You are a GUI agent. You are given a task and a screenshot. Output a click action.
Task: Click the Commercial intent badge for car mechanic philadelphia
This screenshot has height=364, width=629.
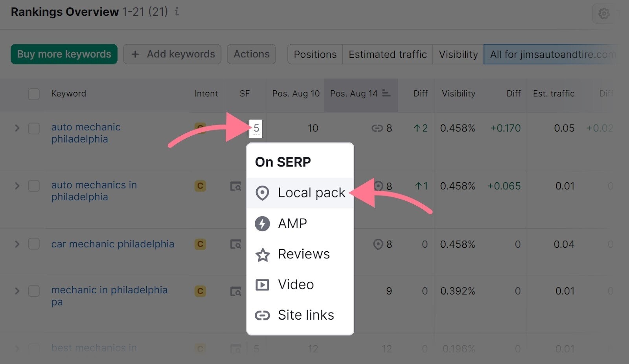[x=200, y=244]
